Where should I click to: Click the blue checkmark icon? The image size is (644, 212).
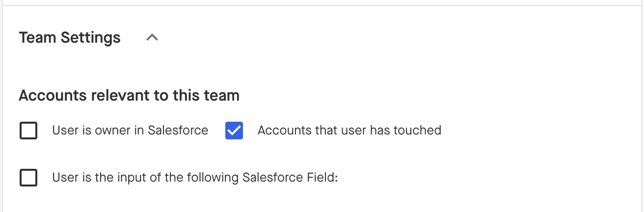[x=234, y=131]
